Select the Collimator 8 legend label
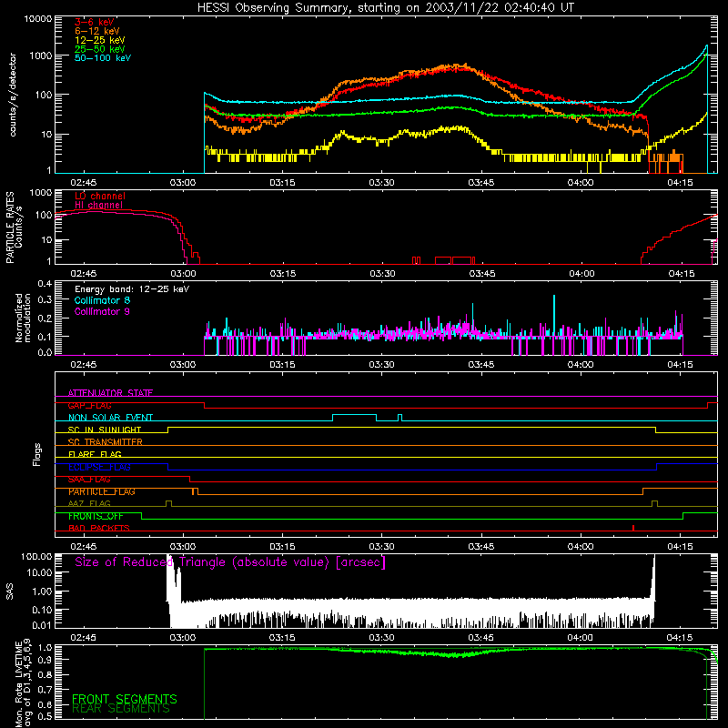The height and width of the screenshot is (728, 728). pyautogui.click(x=102, y=300)
